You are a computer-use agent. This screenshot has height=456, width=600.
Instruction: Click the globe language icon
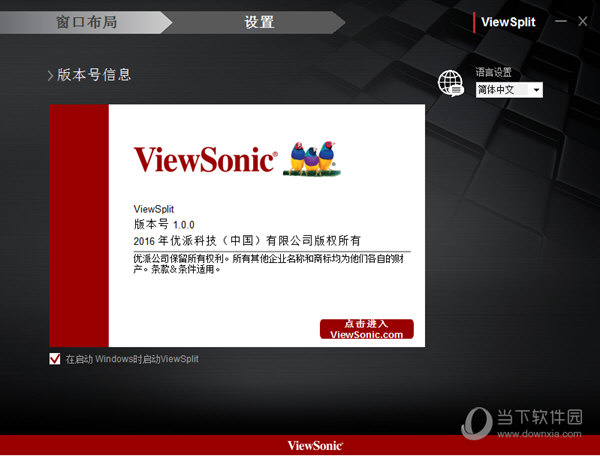click(451, 83)
